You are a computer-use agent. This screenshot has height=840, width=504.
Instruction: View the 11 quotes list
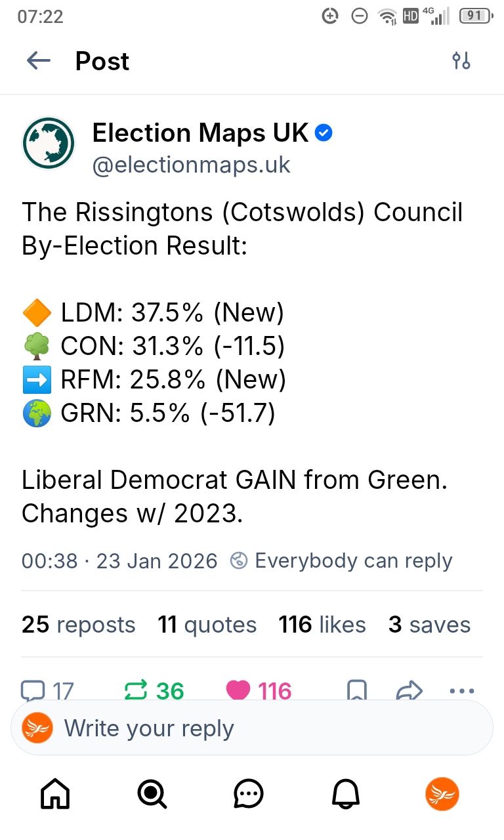(207, 625)
